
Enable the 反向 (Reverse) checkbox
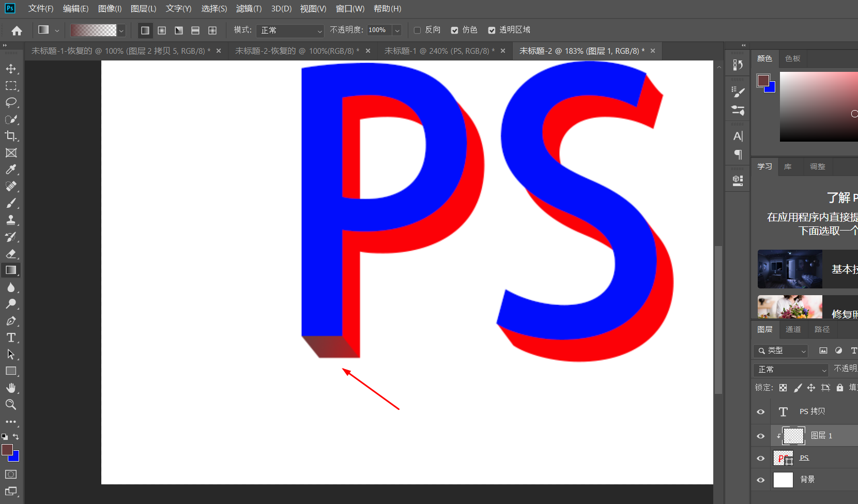coord(418,30)
